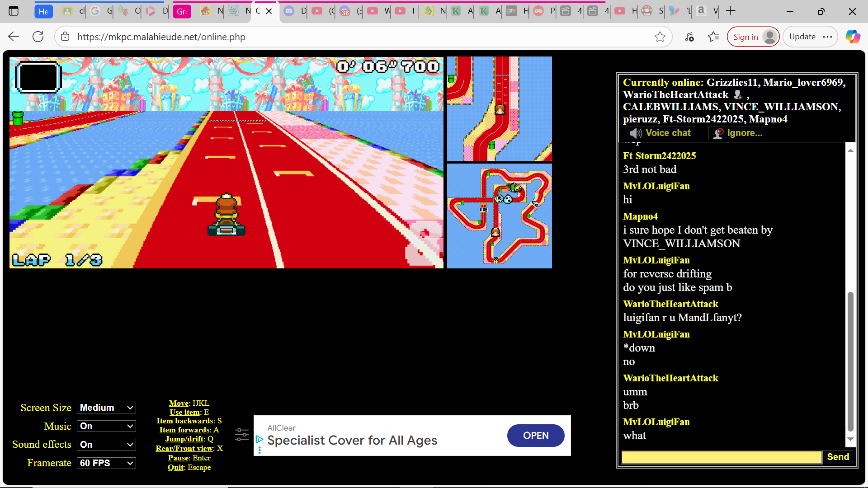Change the Framerate 60 FPS dropdown
The image size is (868, 488).
106,463
